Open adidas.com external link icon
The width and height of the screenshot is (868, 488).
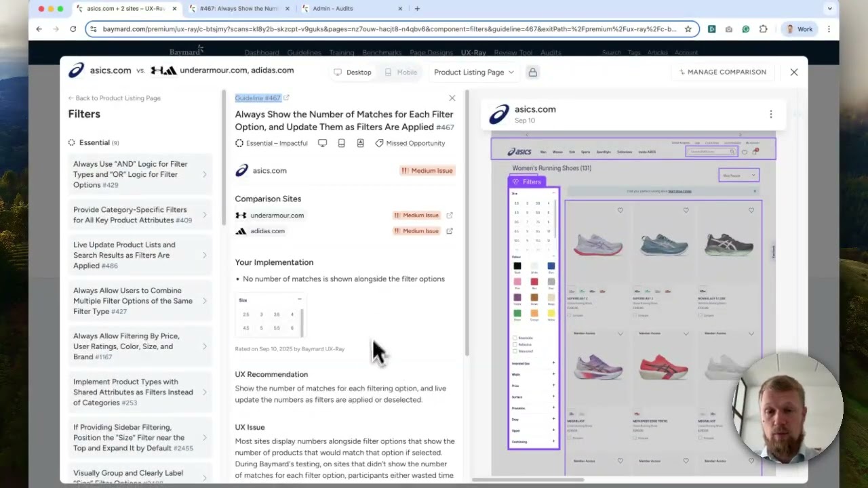(449, 231)
